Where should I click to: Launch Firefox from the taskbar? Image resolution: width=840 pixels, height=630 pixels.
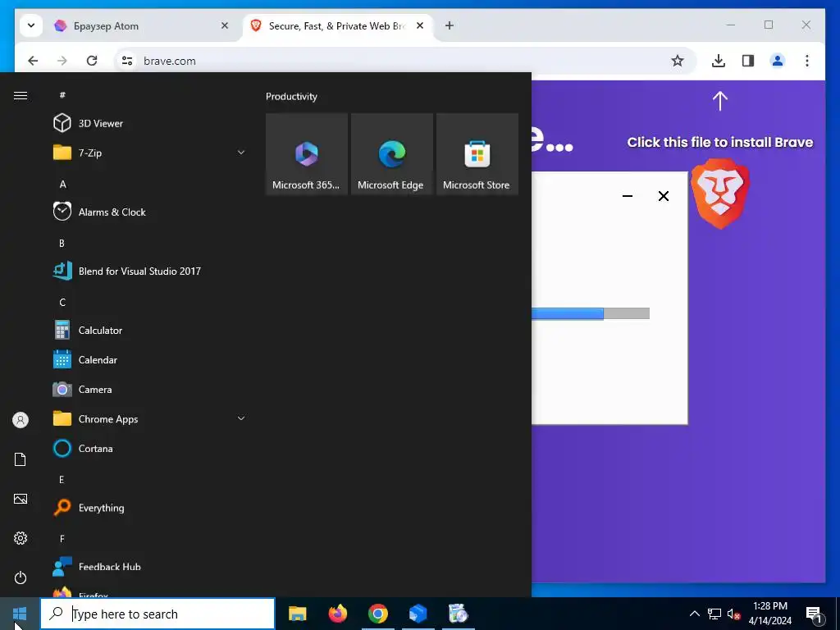coord(337,614)
